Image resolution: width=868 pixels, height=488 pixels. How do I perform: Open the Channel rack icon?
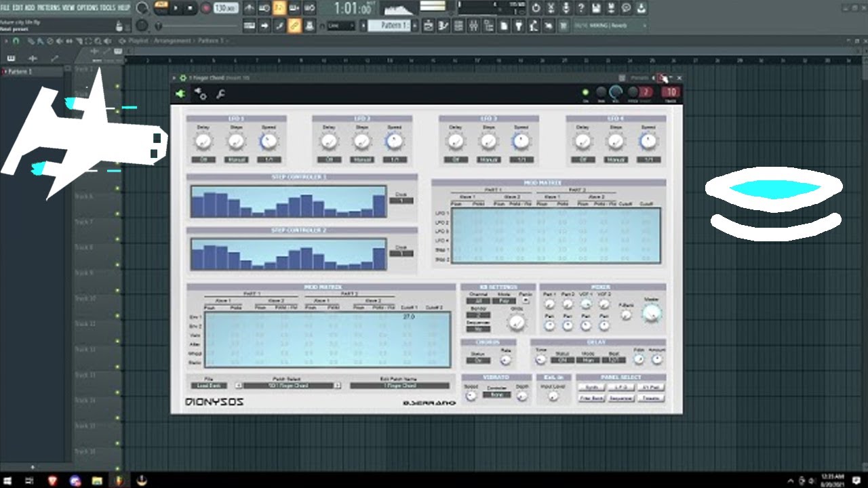[x=460, y=26]
